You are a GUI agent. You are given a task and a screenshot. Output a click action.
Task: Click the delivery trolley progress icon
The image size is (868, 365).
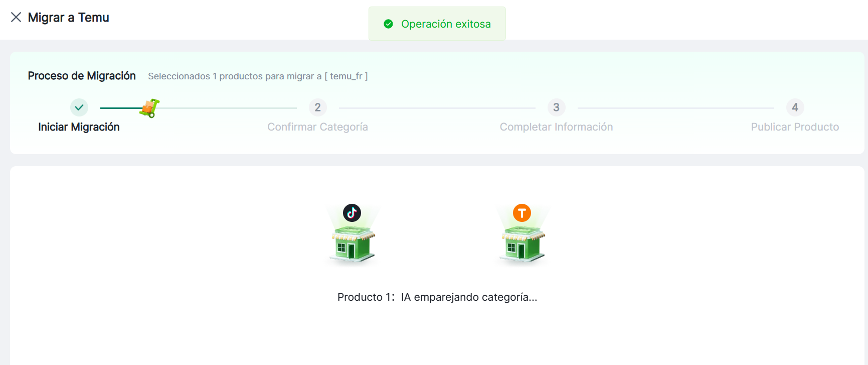(x=149, y=108)
